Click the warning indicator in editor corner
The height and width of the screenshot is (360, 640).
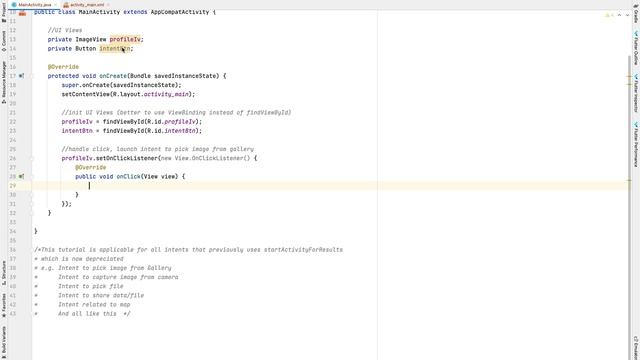pyautogui.click(x=609, y=15)
